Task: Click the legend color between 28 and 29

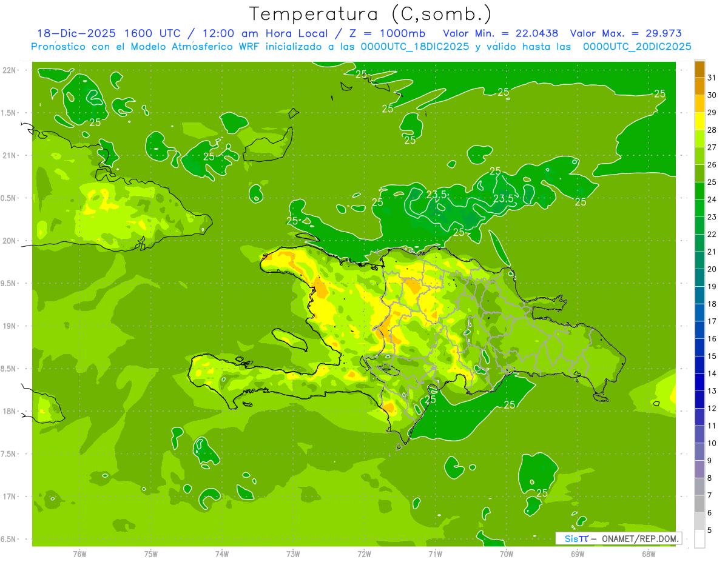Action: [x=699, y=121]
